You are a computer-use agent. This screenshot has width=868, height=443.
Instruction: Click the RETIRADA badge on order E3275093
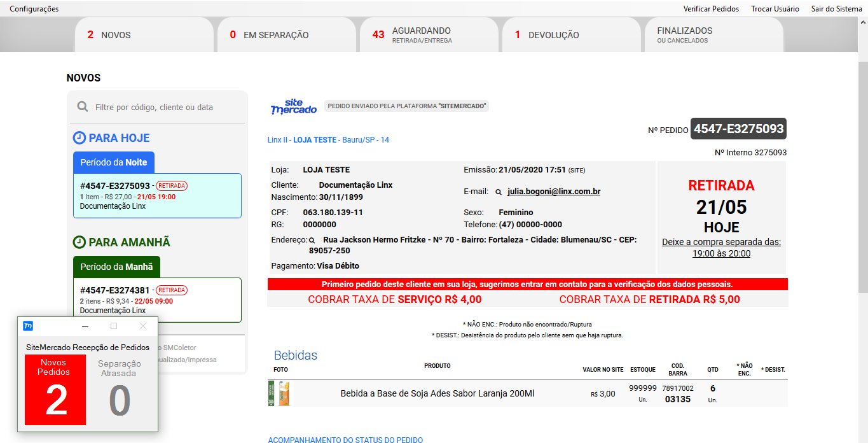[172, 186]
